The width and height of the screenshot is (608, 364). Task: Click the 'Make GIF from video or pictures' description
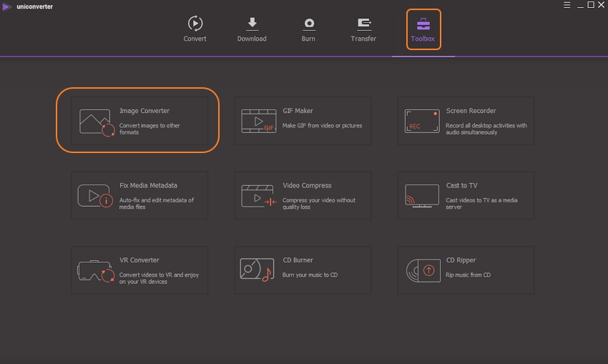coord(322,126)
